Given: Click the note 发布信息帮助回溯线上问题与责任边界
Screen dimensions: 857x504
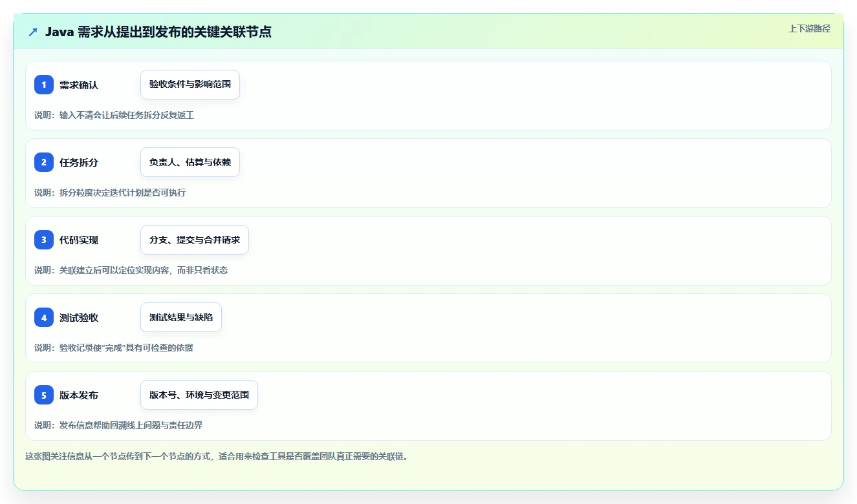Looking at the screenshot, I should pyautogui.click(x=131, y=425).
